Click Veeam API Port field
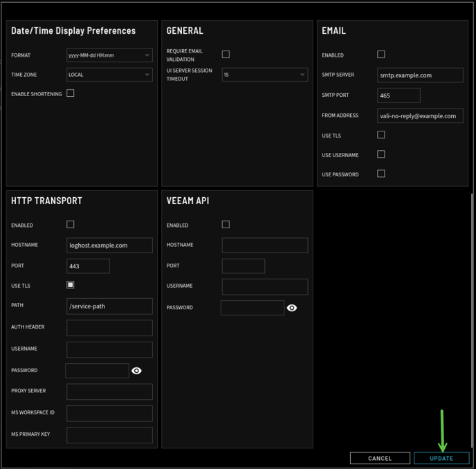 [244, 266]
